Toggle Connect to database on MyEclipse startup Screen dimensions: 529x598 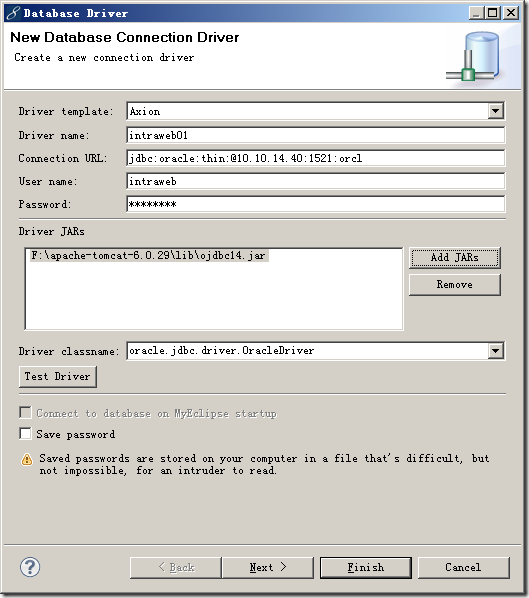pos(25,413)
